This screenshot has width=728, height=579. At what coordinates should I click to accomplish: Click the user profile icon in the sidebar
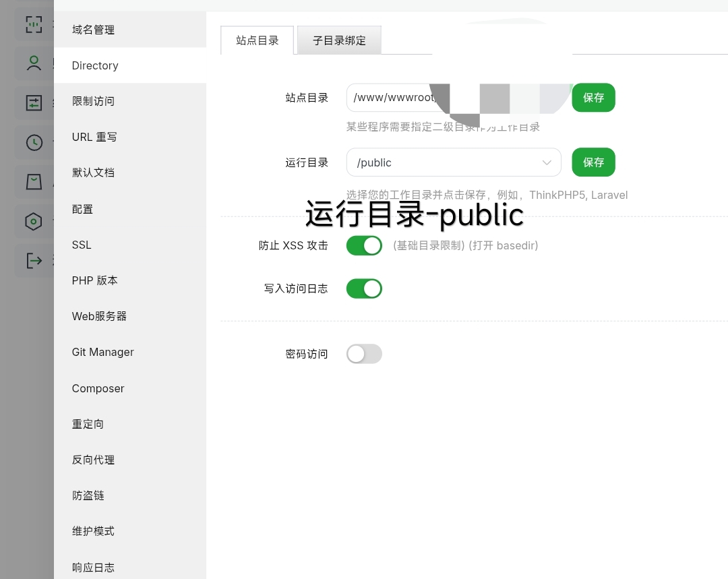point(34,63)
